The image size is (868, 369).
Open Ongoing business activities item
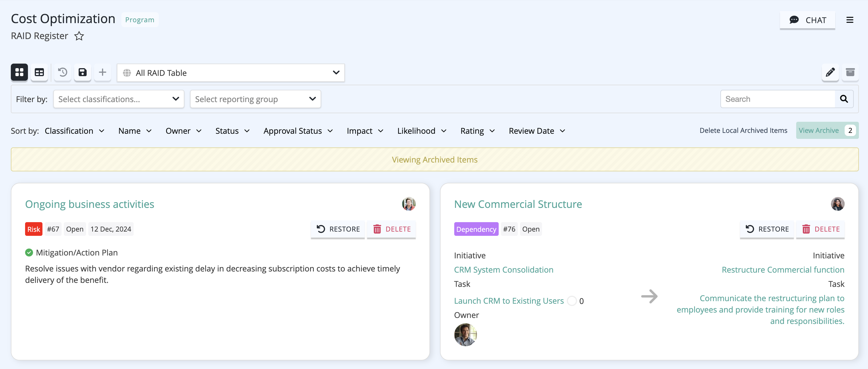[90, 204]
